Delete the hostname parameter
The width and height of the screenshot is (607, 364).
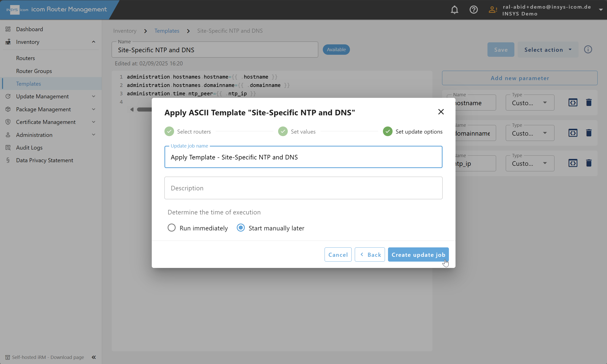tap(589, 102)
